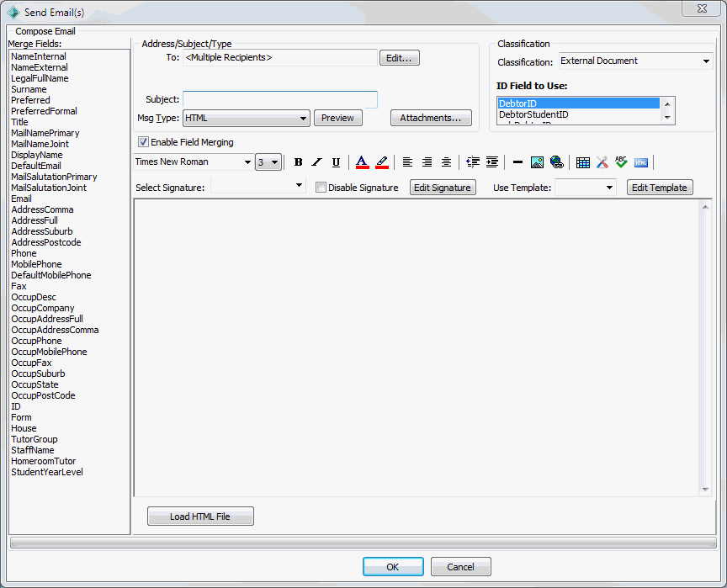Insert horizontal line

click(x=517, y=162)
